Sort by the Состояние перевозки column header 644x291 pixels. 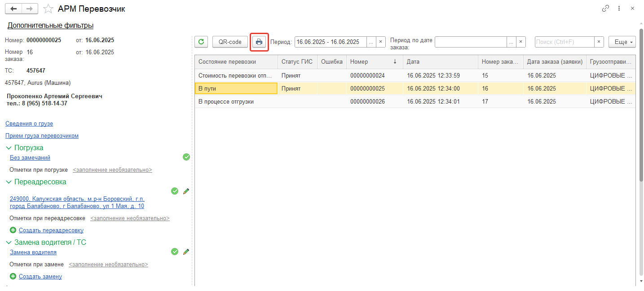coord(236,62)
